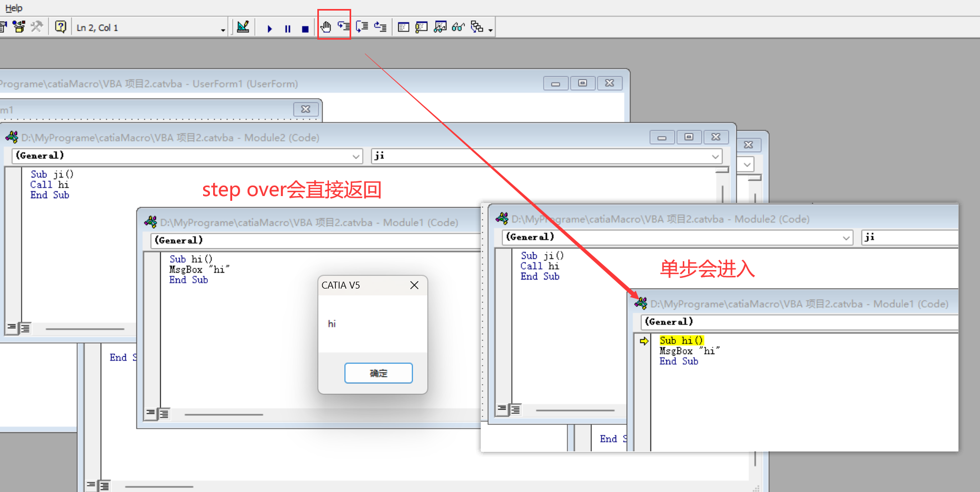Click 'Sub hi()' in Module1 behind CATIA dialog
This screenshot has width=980, height=492.
click(191, 259)
